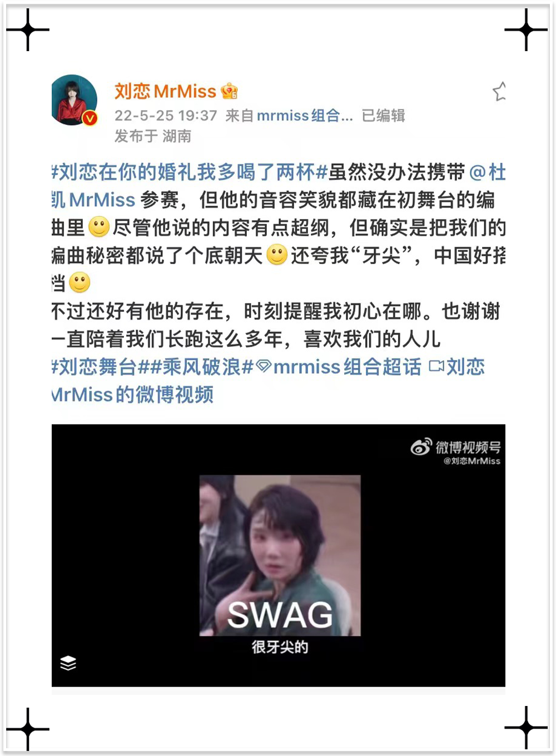
Task: Click the orange verified V badge
Action: coord(90,118)
